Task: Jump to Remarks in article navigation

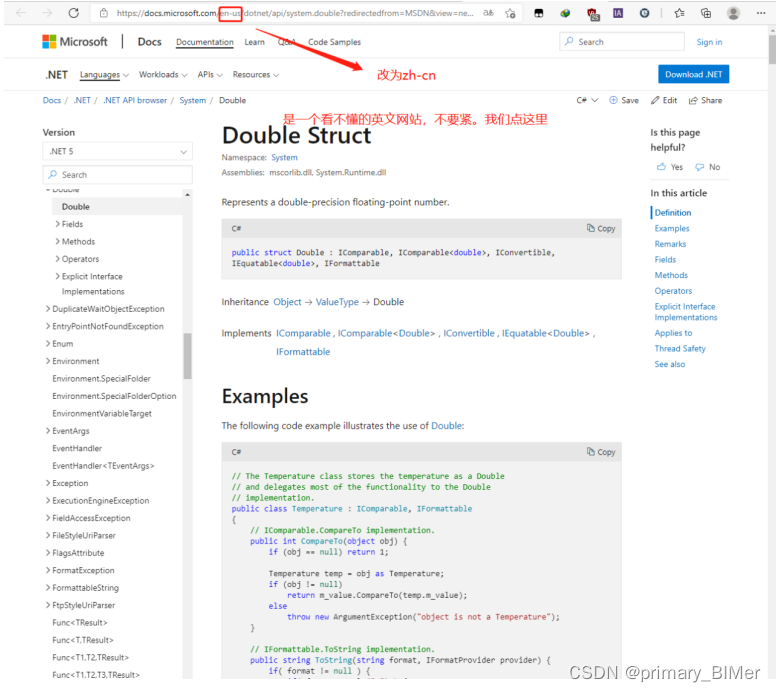Action: coord(670,244)
